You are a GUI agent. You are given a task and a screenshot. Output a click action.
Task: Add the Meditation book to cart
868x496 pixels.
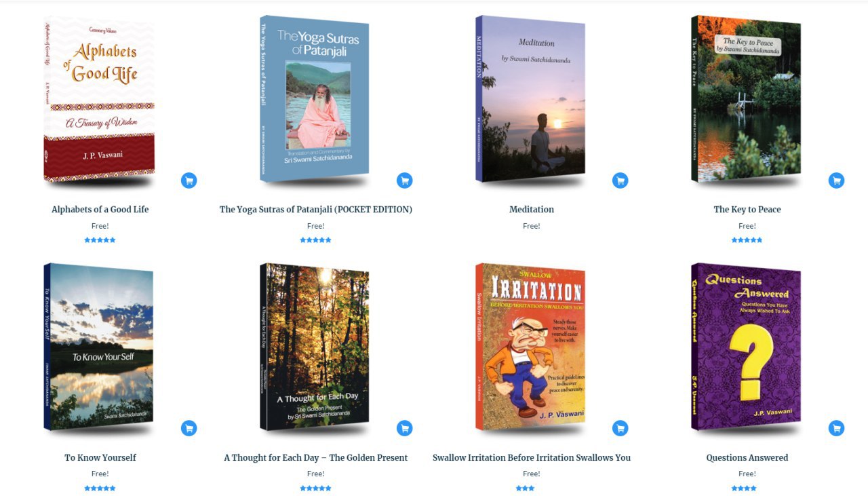click(620, 180)
